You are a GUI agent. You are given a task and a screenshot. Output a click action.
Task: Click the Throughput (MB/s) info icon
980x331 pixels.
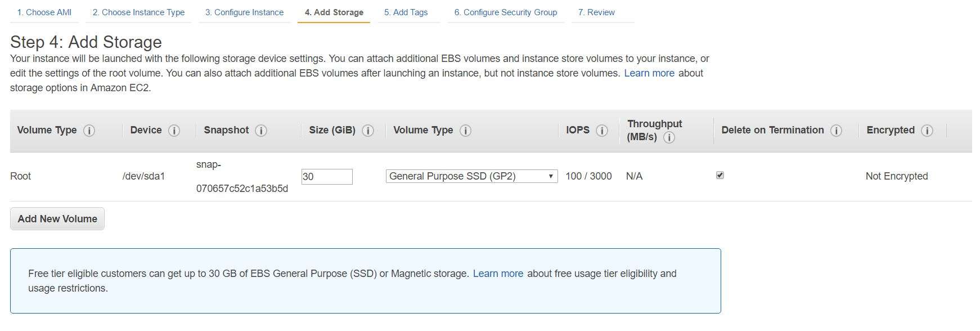coord(669,138)
